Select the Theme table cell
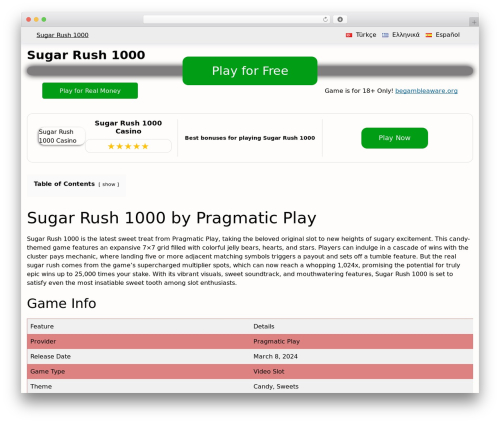Screen dimensions: 500x423 pos(139,386)
